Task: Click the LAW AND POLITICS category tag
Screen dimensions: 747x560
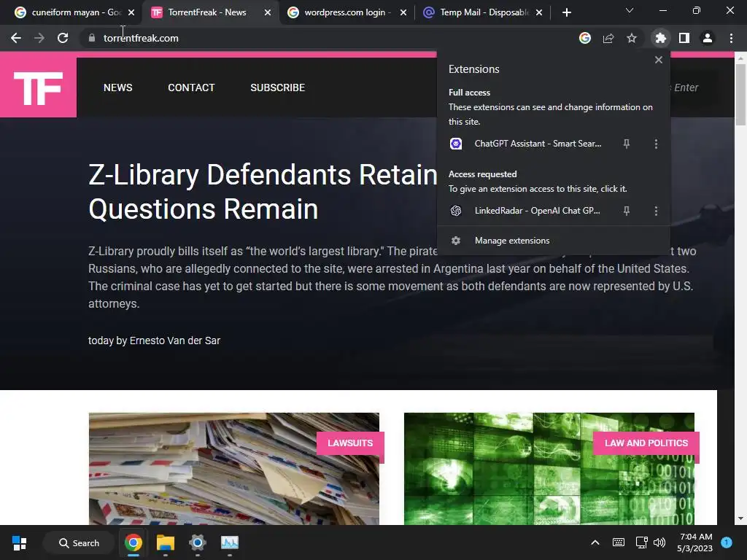Action: [646, 443]
